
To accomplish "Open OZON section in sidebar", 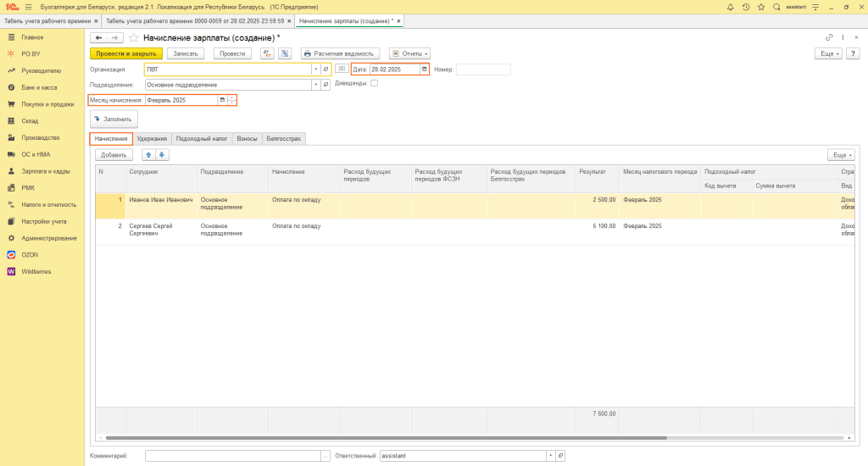I will (x=30, y=254).
